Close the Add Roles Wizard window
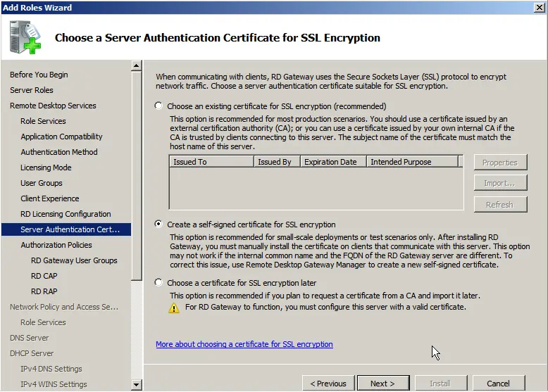This screenshot has height=392, width=548. pos(540,7)
